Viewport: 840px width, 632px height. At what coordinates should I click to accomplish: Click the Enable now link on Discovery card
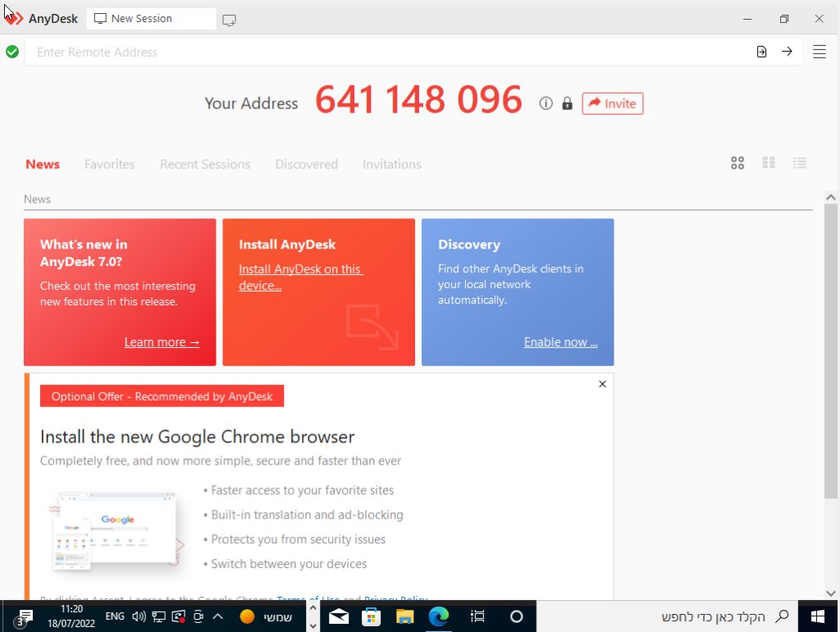pos(561,342)
